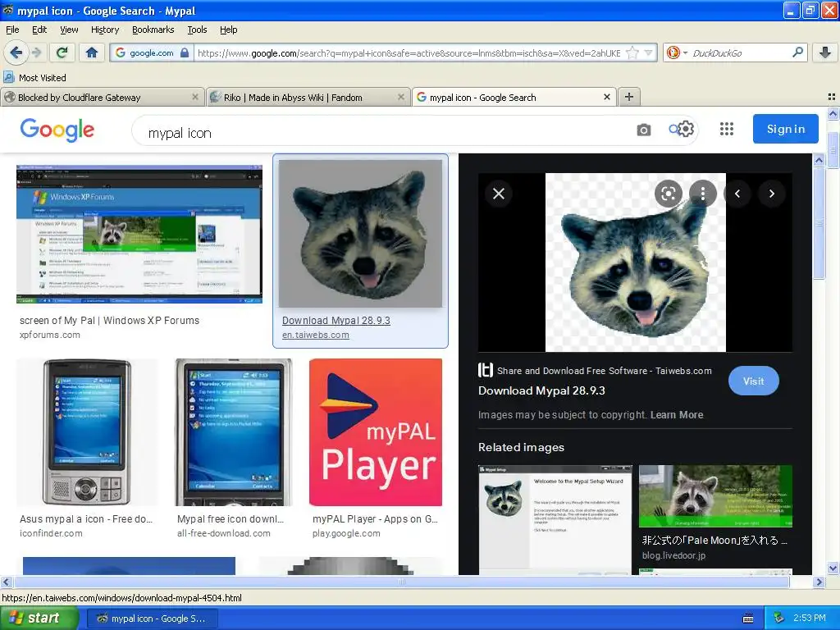This screenshot has height=630, width=840.
Task: Open a new tab with plus button
Action: click(629, 97)
